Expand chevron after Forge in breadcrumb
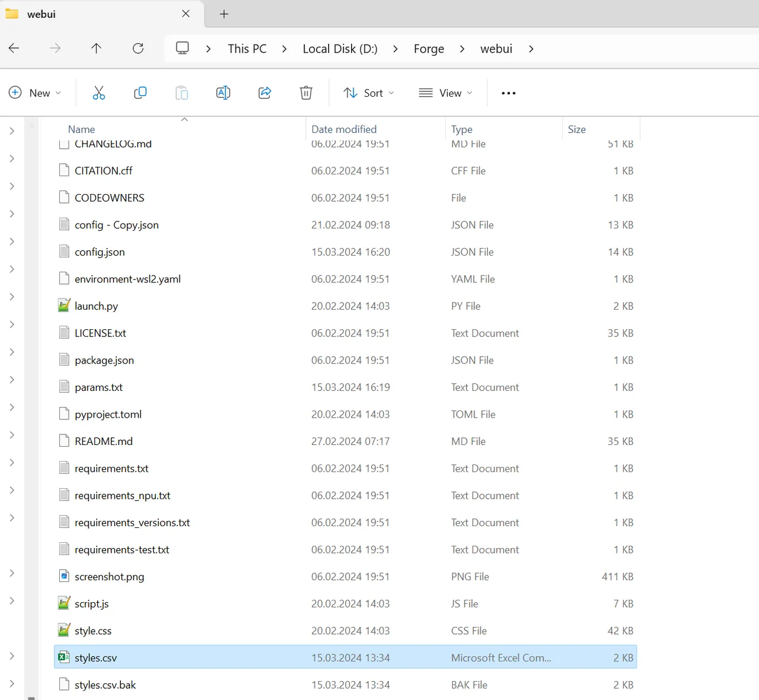The height and width of the screenshot is (700, 759). click(462, 49)
